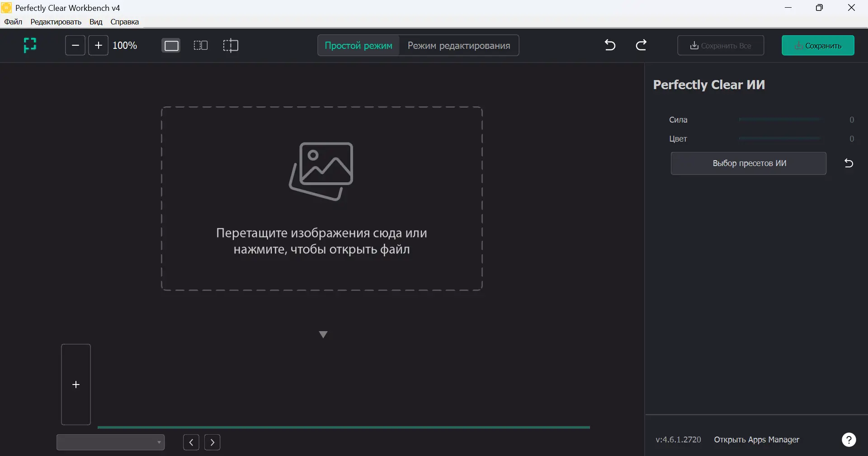Switch to Простой режим mode
The width and height of the screenshot is (868, 456).
point(358,45)
